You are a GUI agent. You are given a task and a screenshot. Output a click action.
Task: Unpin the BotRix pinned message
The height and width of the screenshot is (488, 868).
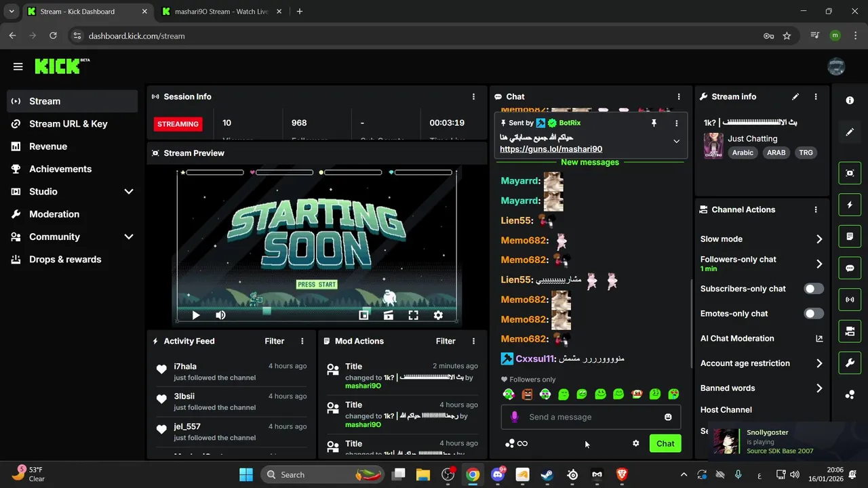pyautogui.click(x=654, y=123)
